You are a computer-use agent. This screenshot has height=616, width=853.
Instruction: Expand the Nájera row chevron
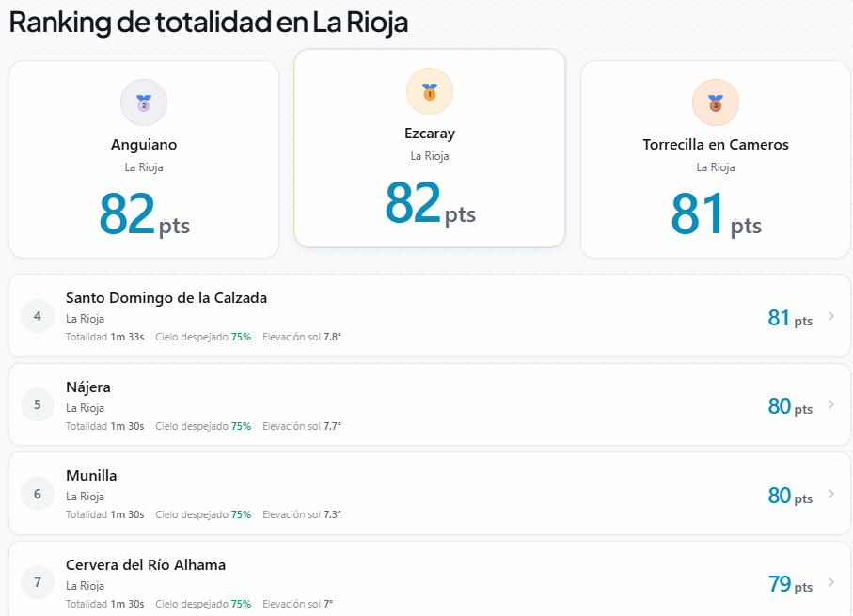[x=831, y=404]
